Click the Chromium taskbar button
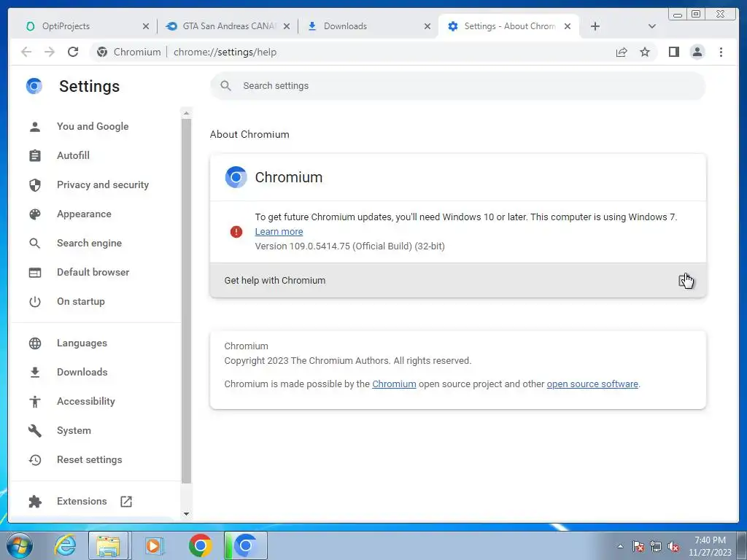 coord(245,545)
